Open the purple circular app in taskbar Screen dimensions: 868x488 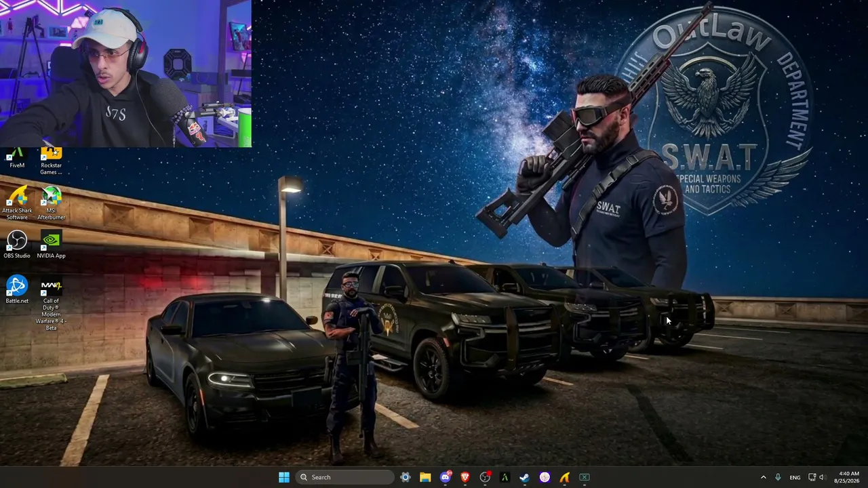tap(545, 477)
